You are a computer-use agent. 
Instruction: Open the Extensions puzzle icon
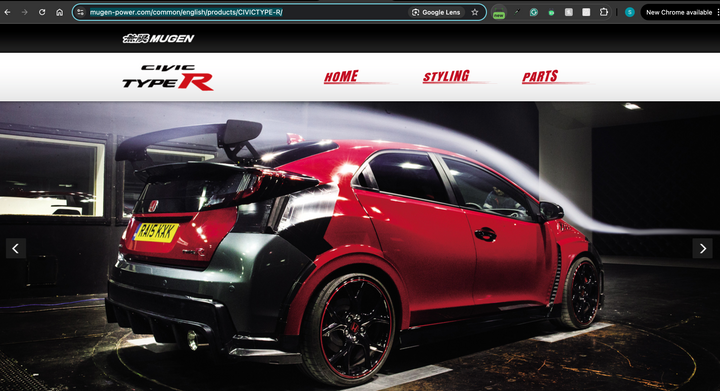click(604, 12)
